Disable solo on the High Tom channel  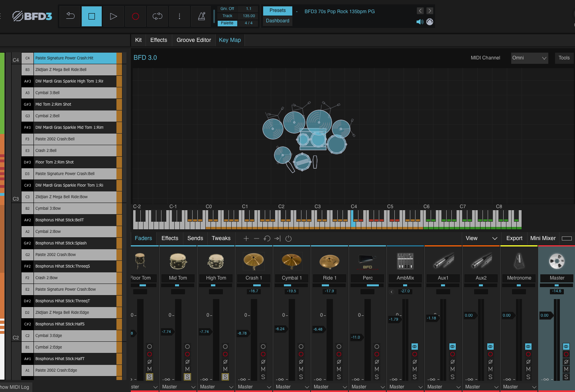coord(225,377)
